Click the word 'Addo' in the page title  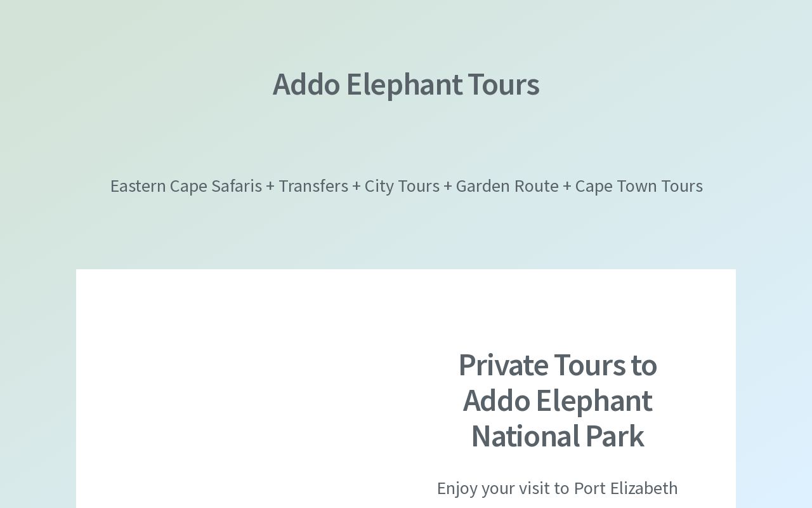pyautogui.click(x=306, y=84)
